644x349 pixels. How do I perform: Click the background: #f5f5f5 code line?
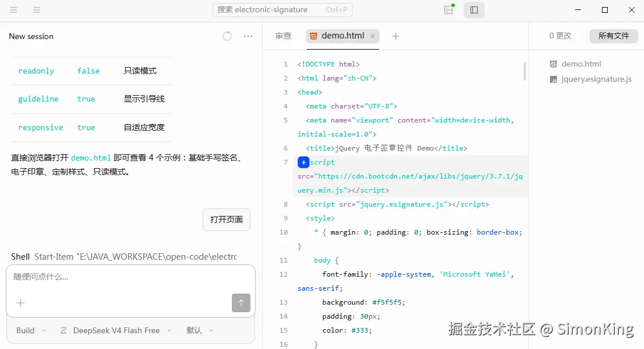click(x=364, y=302)
